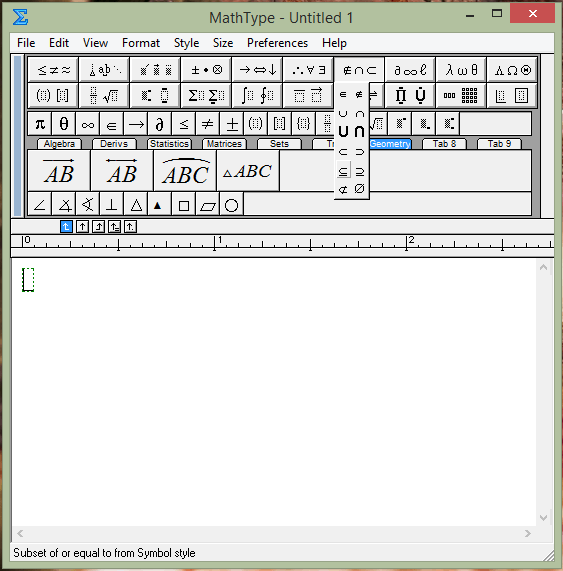Viewport: 563px width, 571px height.
Task: Insert element-of symbol from set palette
Action: pos(343,95)
